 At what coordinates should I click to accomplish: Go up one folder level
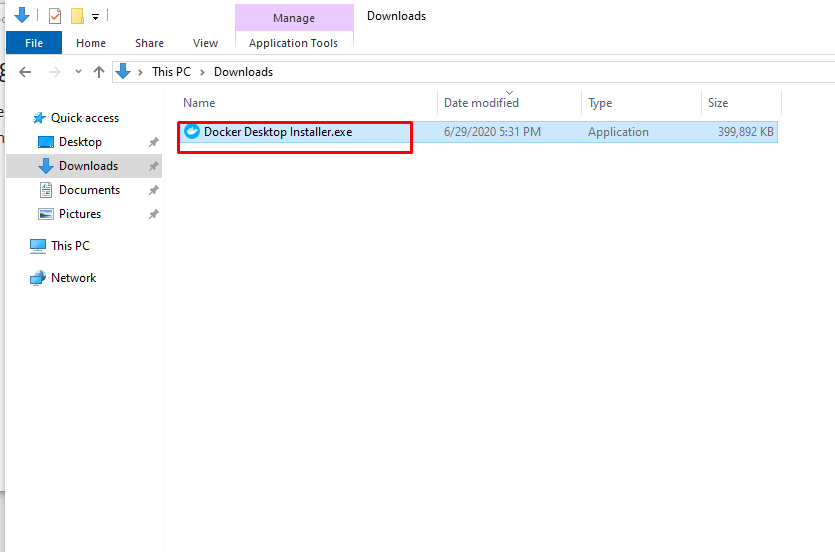99,72
